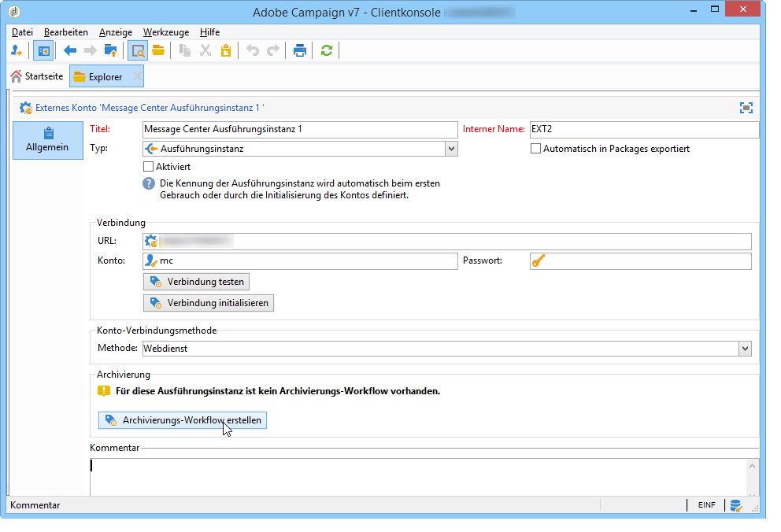Open the Anzeige menu
Screen dimensions: 781x532
click(116, 32)
